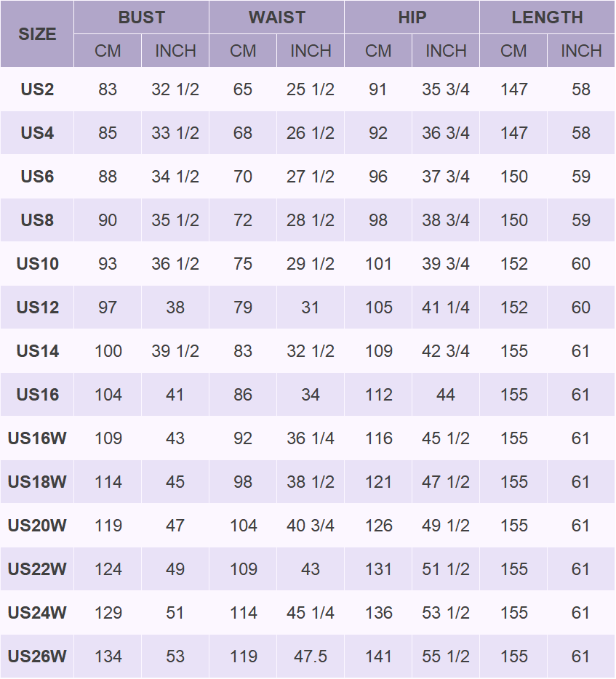This screenshot has width=616, height=679.
Task: Click the LENGTH header cell
Action: coord(547,17)
